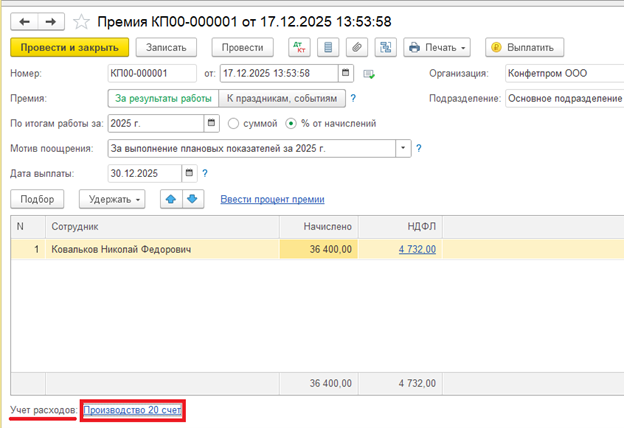This screenshot has height=428, width=624.
Task: Go forward with the right arrow button
Action: tap(51, 21)
